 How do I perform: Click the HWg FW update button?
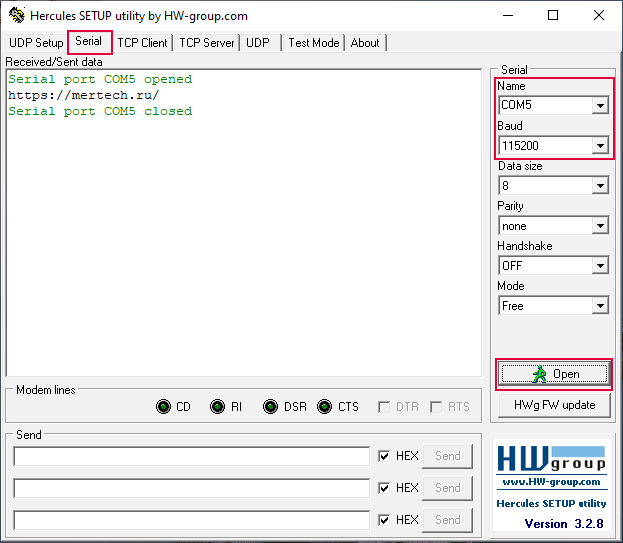coord(554,405)
